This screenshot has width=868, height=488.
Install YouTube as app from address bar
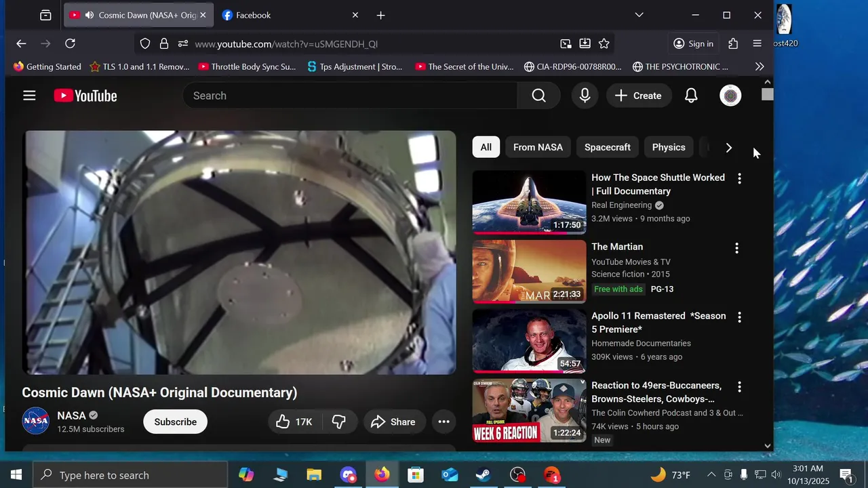[x=585, y=43]
